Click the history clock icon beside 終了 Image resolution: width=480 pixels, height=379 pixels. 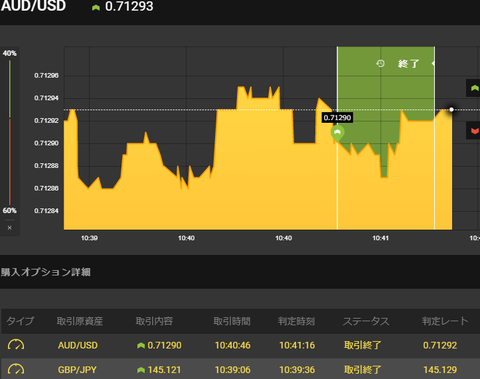tap(380, 63)
